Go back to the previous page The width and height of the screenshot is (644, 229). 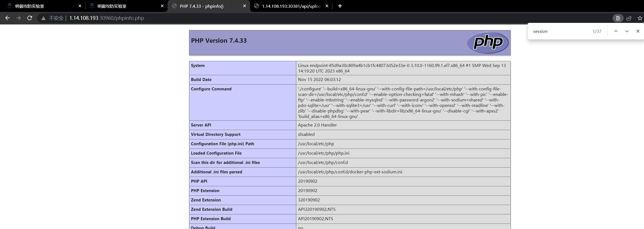pos(7,18)
